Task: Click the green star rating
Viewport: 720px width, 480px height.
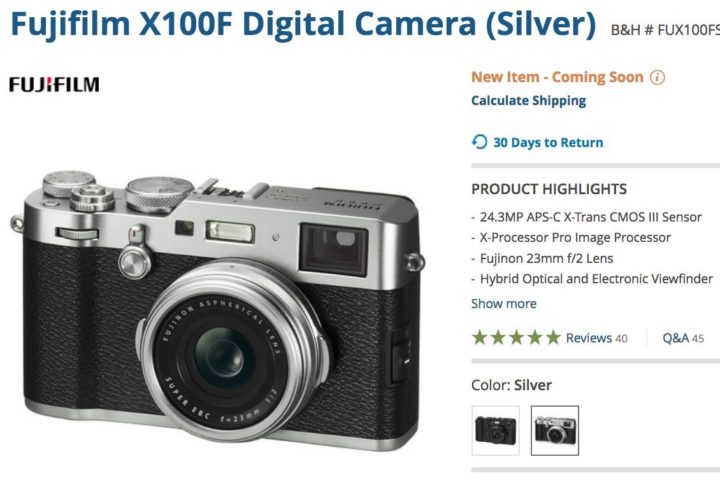Action: (x=517, y=338)
